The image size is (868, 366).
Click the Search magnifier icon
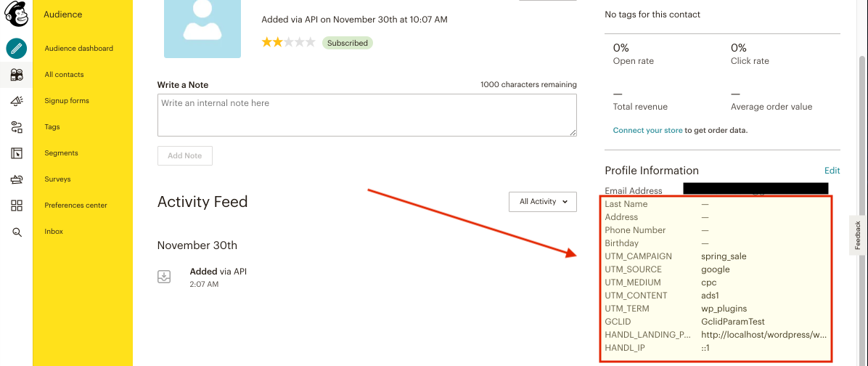[x=17, y=232]
